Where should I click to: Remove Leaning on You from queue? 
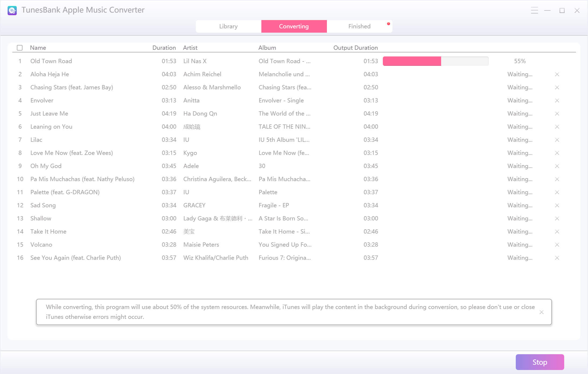[x=557, y=127]
